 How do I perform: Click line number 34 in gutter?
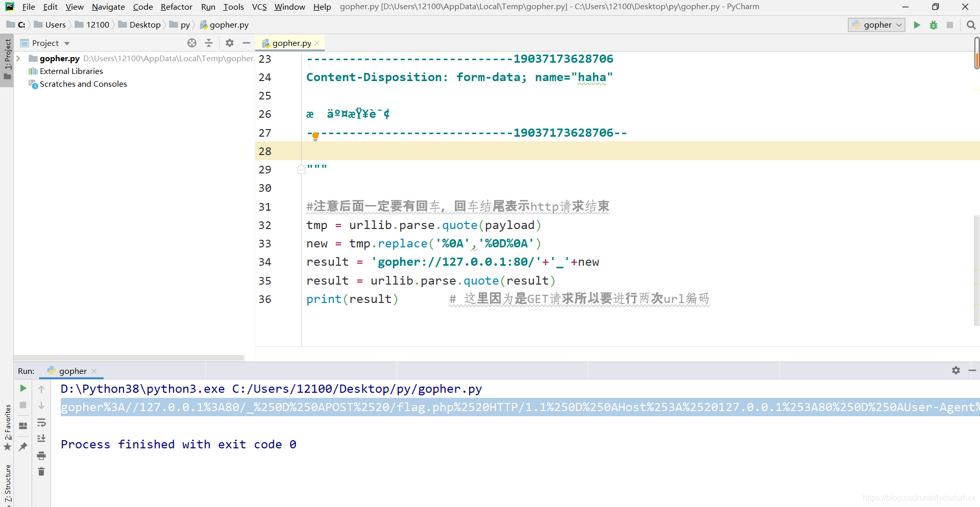265,262
